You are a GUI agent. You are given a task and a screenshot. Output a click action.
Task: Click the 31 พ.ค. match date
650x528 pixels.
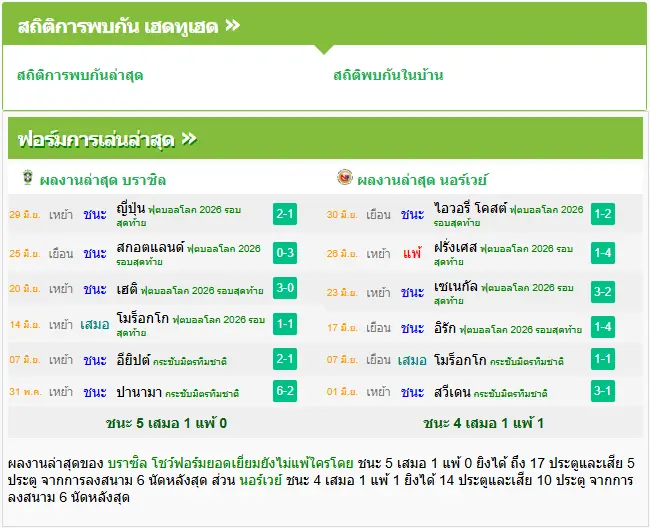click(x=25, y=392)
